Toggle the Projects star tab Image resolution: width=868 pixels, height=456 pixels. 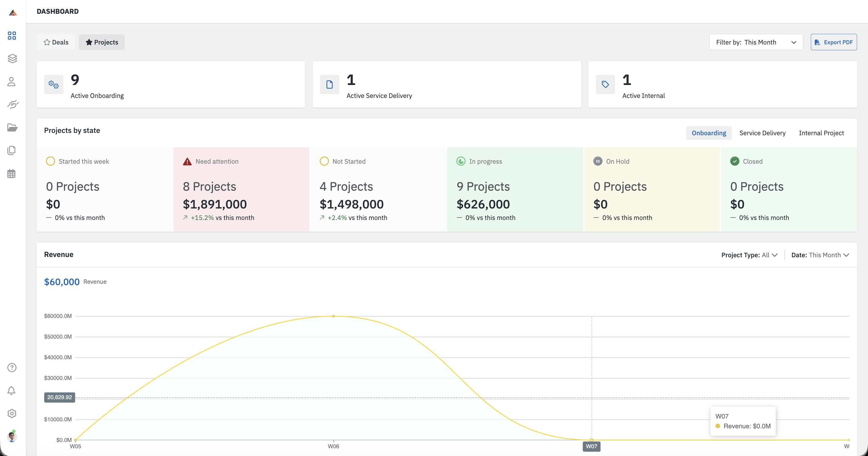coord(102,42)
